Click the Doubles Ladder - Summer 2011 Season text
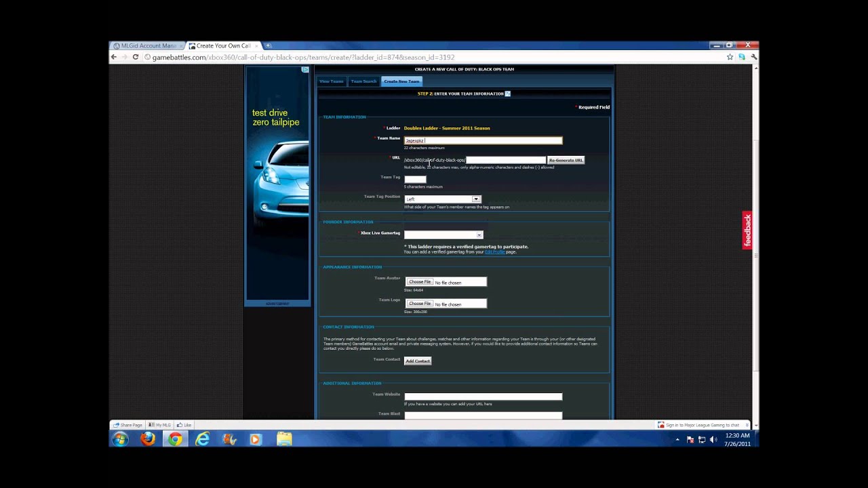This screenshot has width=868, height=488. pos(447,128)
